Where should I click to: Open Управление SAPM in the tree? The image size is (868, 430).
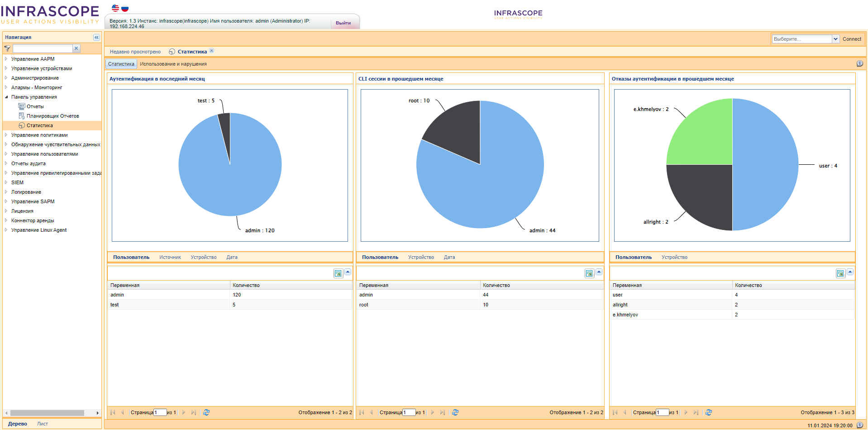33,201
